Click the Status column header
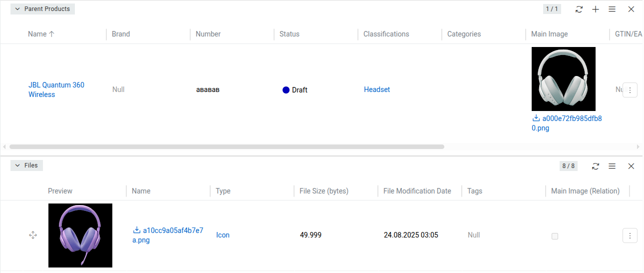Image resolution: width=644 pixels, height=273 pixels. [290, 34]
